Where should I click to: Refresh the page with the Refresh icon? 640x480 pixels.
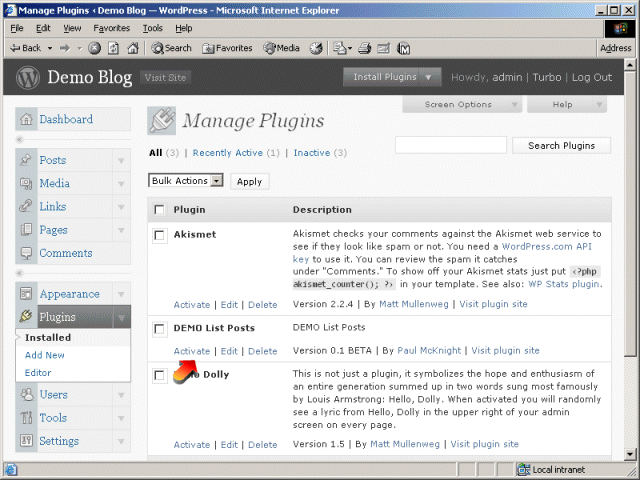(x=113, y=48)
